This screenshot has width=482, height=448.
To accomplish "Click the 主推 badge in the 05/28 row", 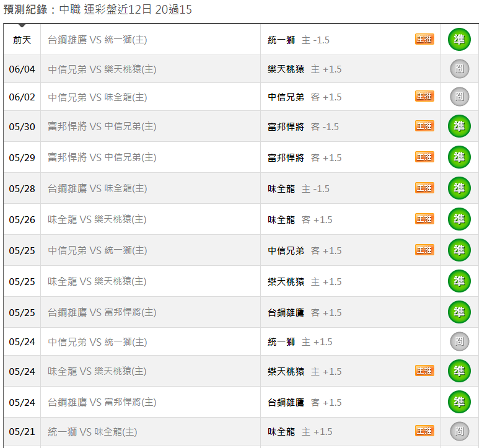I will point(424,188).
